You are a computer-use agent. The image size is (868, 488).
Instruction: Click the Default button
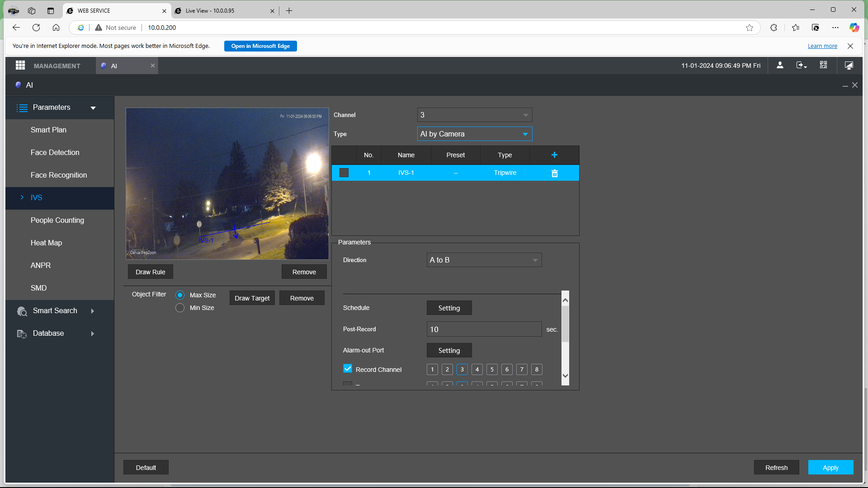146,468
